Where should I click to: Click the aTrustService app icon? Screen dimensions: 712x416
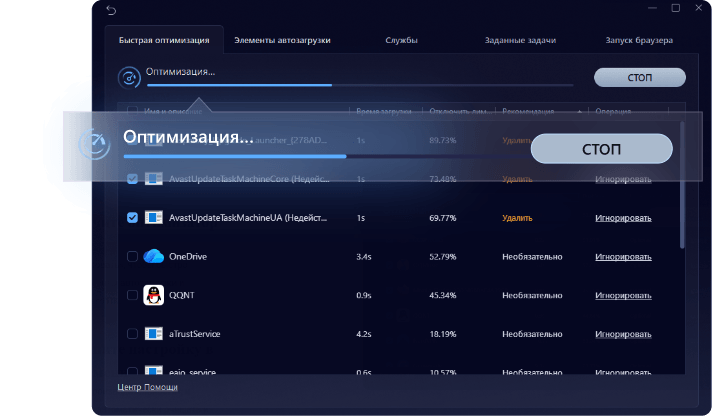click(153, 334)
